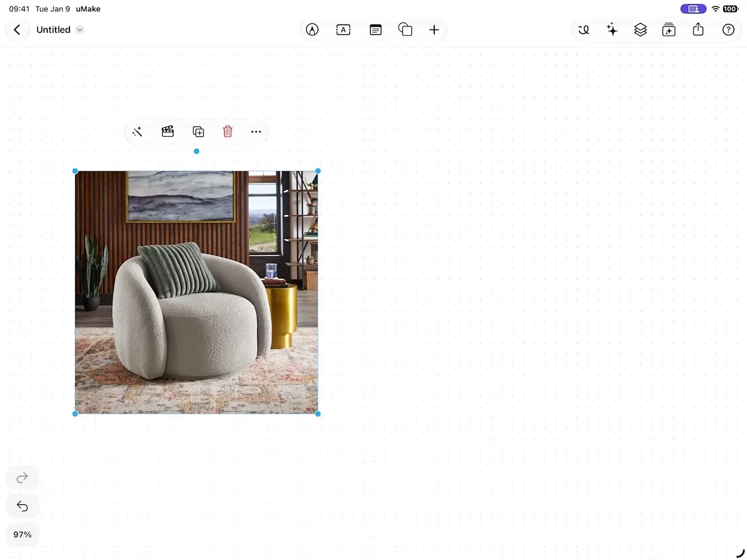Duplicate the selected image
Image resolution: width=747 pixels, height=560 pixels.
(x=198, y=132)
